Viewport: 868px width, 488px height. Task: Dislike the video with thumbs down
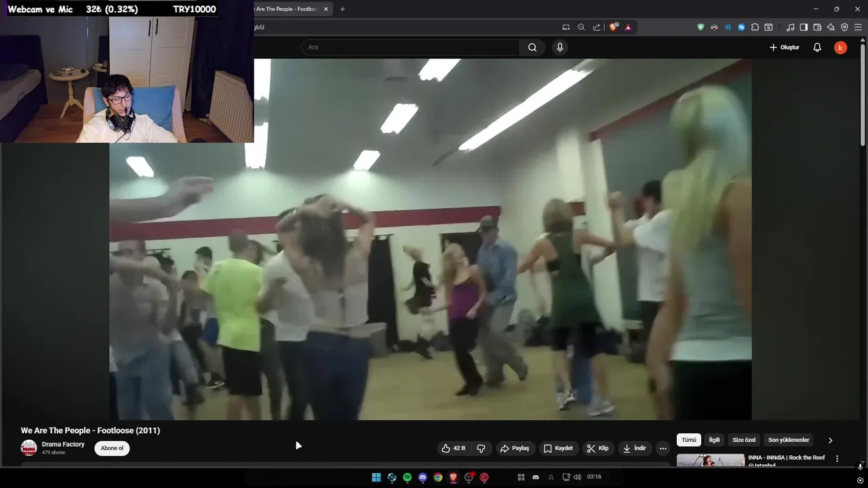coord(481,448)
